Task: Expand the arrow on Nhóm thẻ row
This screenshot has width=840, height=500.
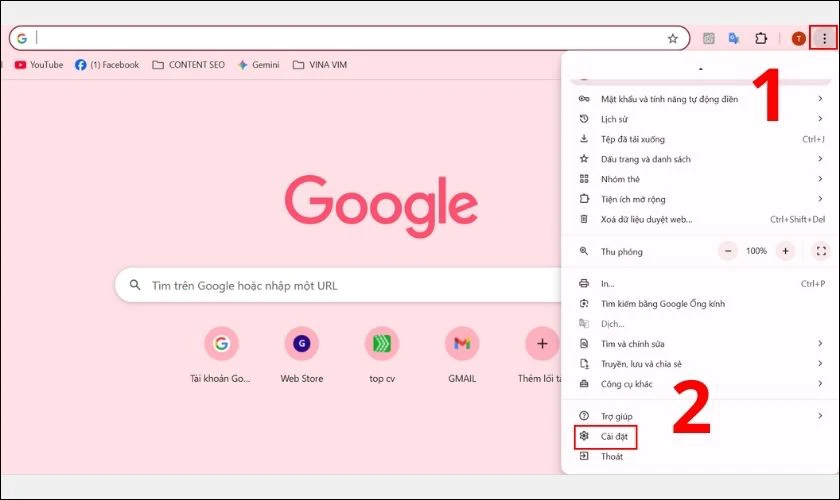Action: tap(820, 178)
